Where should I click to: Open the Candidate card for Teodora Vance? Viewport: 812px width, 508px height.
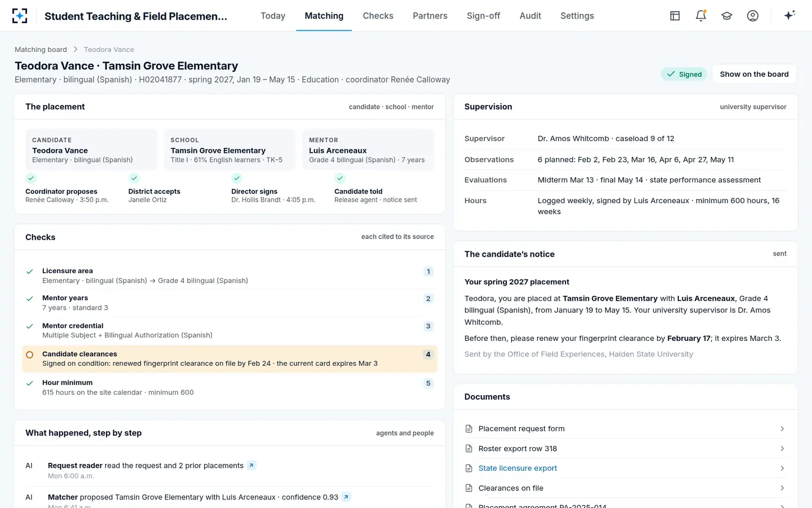[91, 150]
